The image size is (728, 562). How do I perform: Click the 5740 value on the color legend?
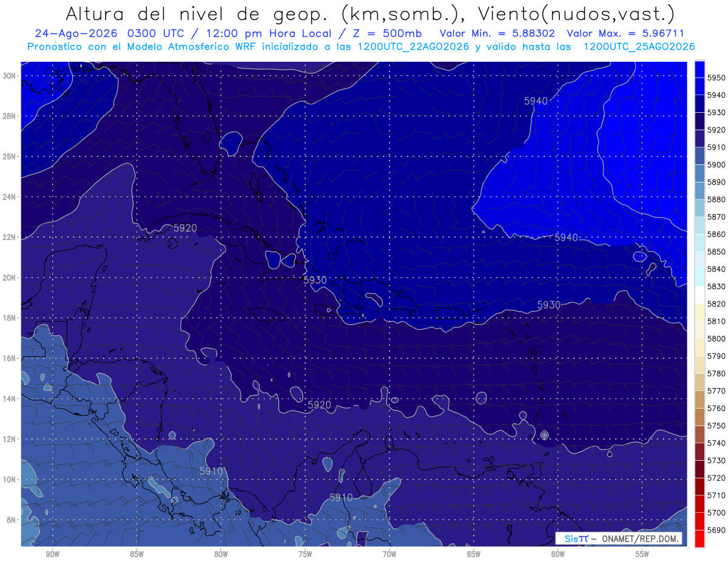point(716,443)
